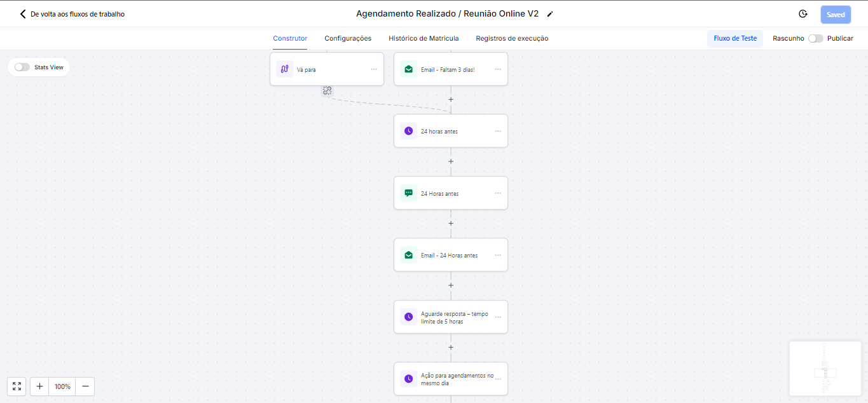Click the envelope icon on Email - Faltam 3 dias!

click(409, 69)
